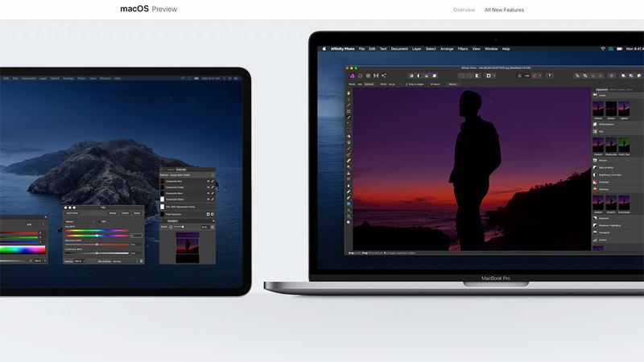This screenshot has width=644, height=362.
Task: Expand the Curves adjustment row
Action: click(x=618, y=240)
